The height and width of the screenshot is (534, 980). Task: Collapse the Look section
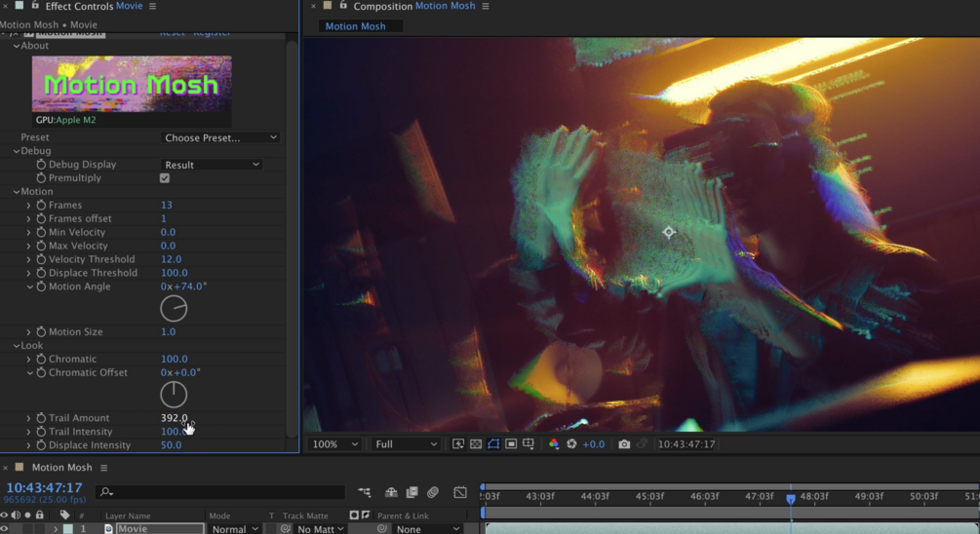click(x=17, y=345)
